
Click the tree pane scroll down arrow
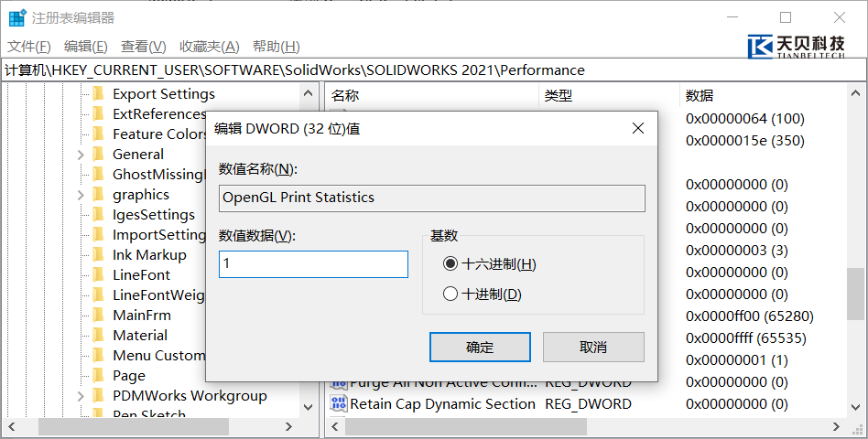click(x=309, y=408)
